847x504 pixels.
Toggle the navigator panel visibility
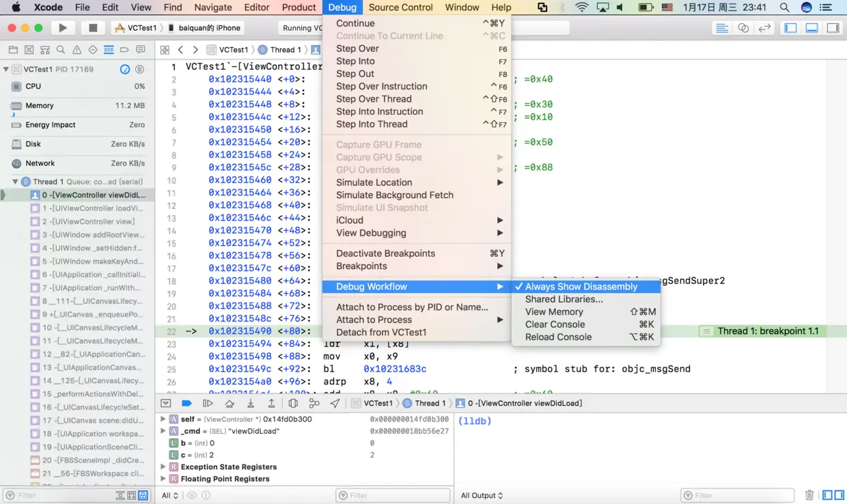(x=791, y=28)
